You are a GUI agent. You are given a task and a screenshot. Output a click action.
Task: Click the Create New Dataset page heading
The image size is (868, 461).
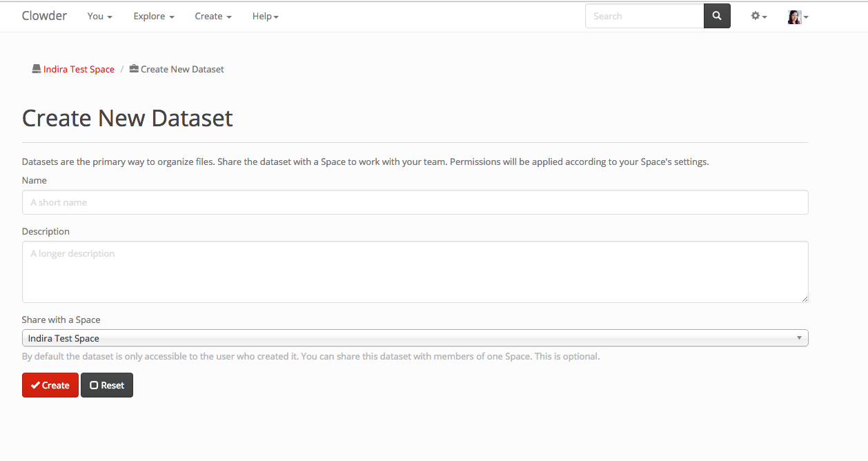(128, 118)
